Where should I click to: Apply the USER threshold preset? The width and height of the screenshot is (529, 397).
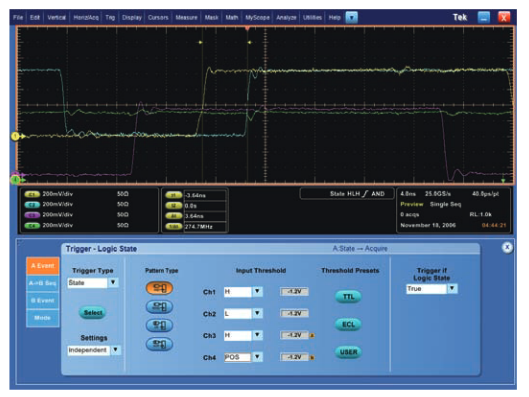[349, 352]
